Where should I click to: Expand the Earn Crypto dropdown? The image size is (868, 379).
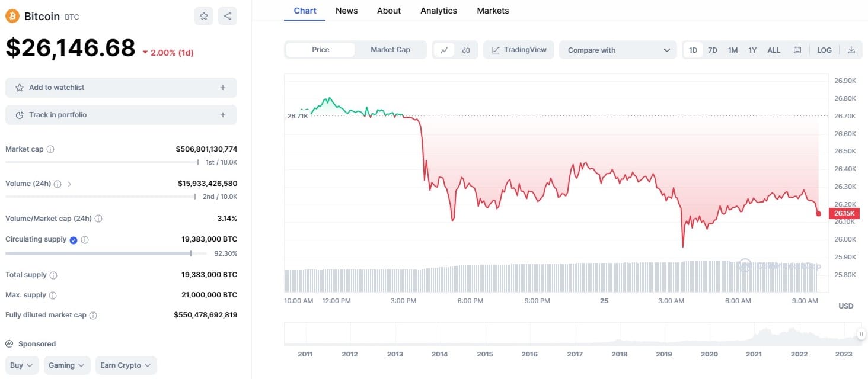click(x=126, y=365)
